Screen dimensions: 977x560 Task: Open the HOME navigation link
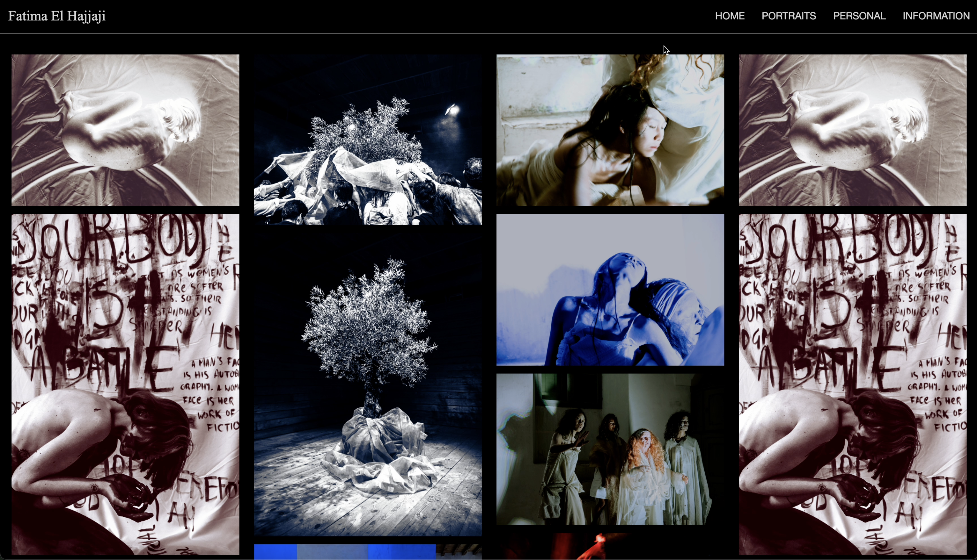tap(730, 16)
